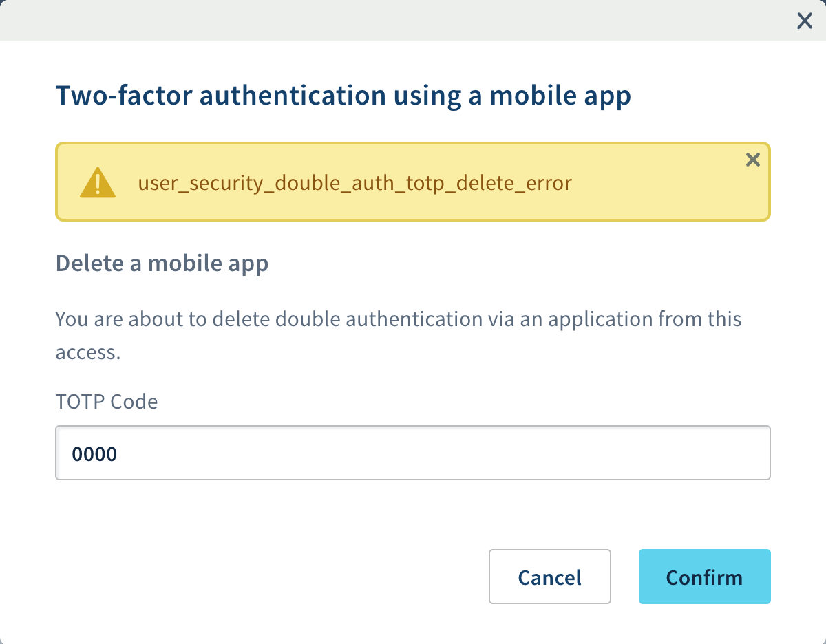Confirm deletion of the mobile app authenticator
The width and height of the screenshot is (826, 644).
(704, 577)
